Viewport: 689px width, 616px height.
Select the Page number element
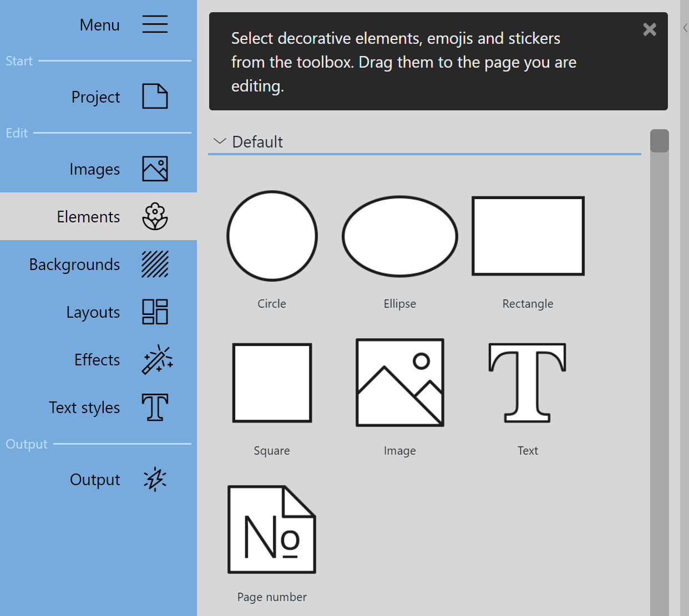271,529
